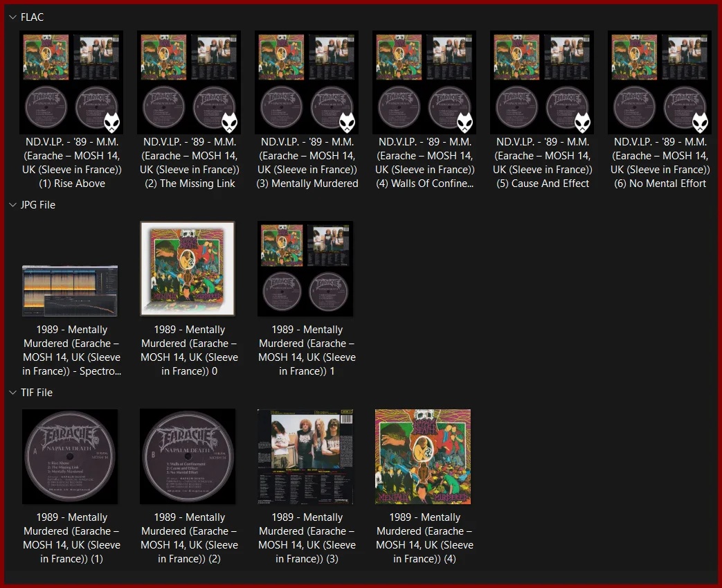The height and width of the screenshot is (588, 722).
Task: Select JPG album cover thumbnail ending in 0
Action: pos(188,269)
